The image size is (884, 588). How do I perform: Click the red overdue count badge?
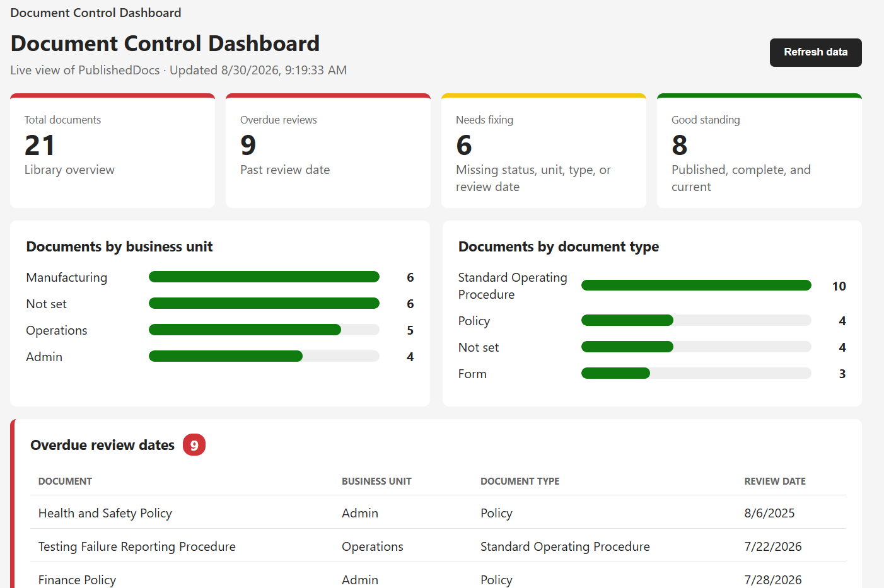[x=194, y=445]
